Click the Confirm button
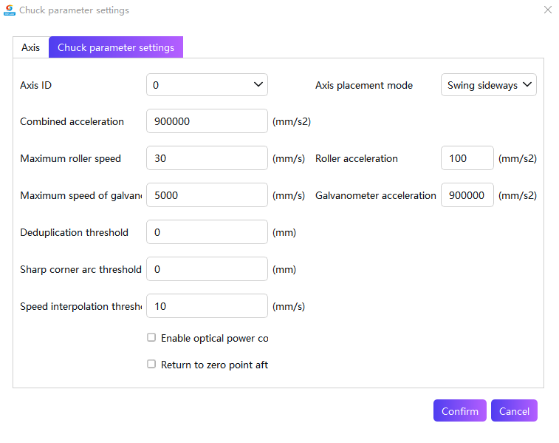Screen dimensions: 559x443 [460, 411]
